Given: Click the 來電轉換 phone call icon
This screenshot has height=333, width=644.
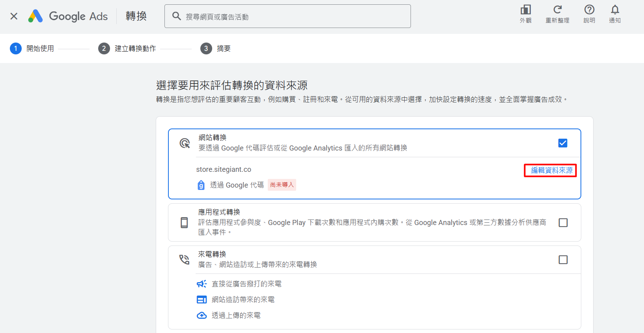Looking at the screenshot, I should click(x=184, y=260).
